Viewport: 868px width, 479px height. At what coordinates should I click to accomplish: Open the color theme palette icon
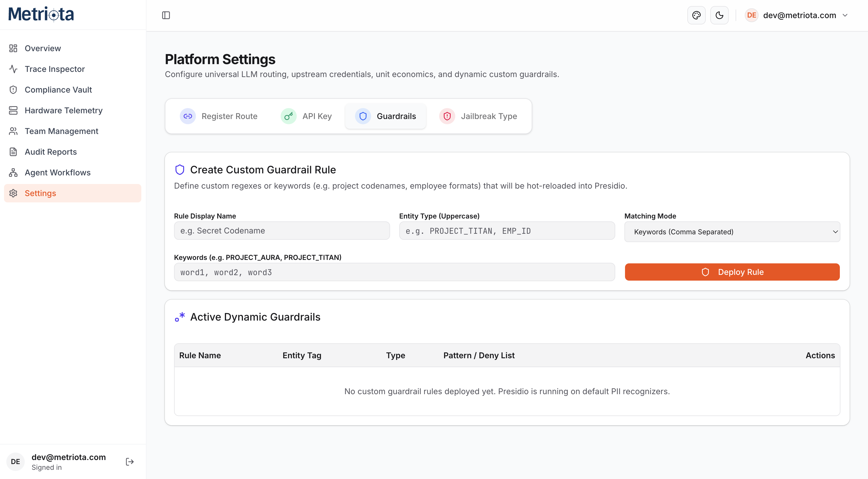[x=697, y=15]
